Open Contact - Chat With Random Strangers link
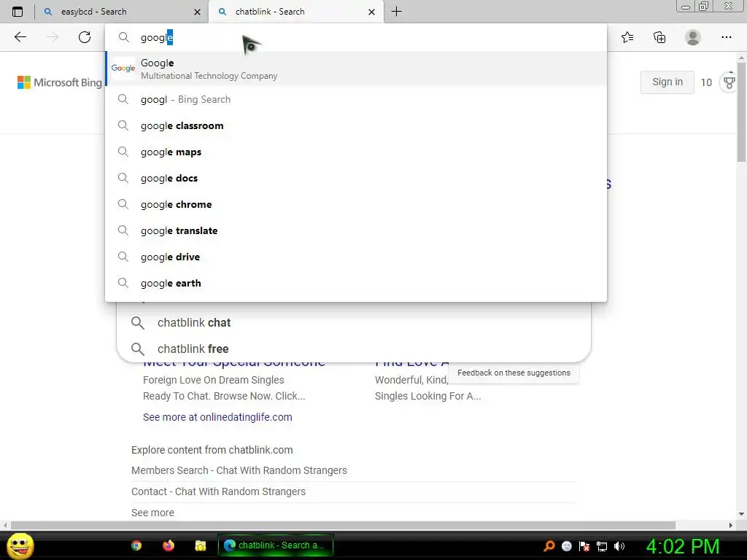The image size is (747, 560). click(x=218, y=491)
